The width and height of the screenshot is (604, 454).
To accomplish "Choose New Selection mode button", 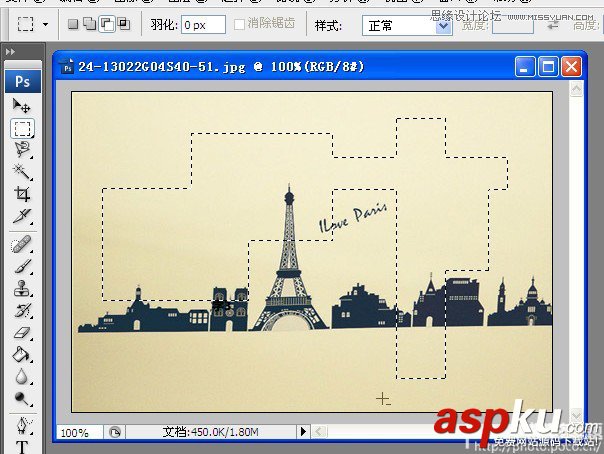I will click(x=73, y=25).
